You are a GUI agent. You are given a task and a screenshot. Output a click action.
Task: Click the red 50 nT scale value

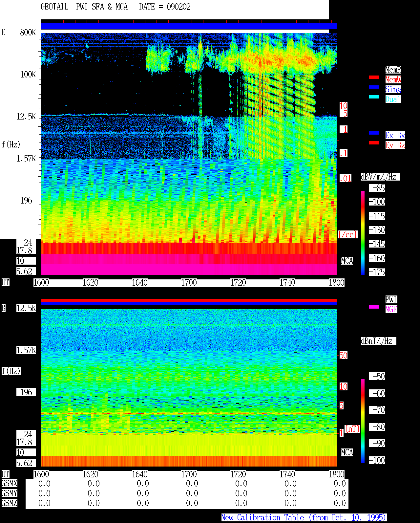pyautogui.click(x=343, y=355)
